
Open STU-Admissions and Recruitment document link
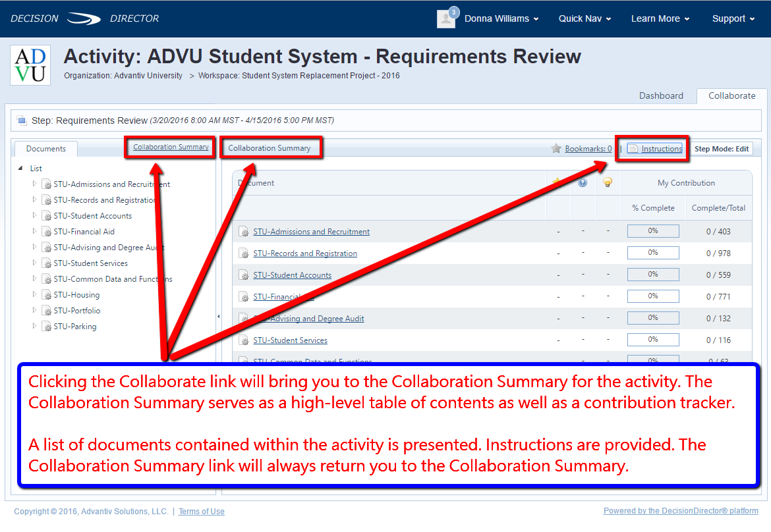(x=311, y=231)
